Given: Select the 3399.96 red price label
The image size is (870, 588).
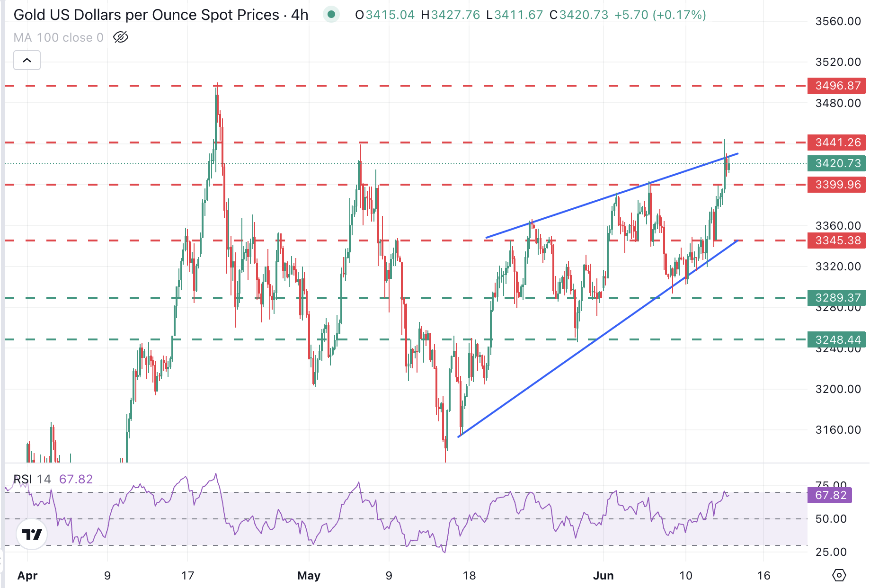Looking at the screenshot, I should [837, 185].
